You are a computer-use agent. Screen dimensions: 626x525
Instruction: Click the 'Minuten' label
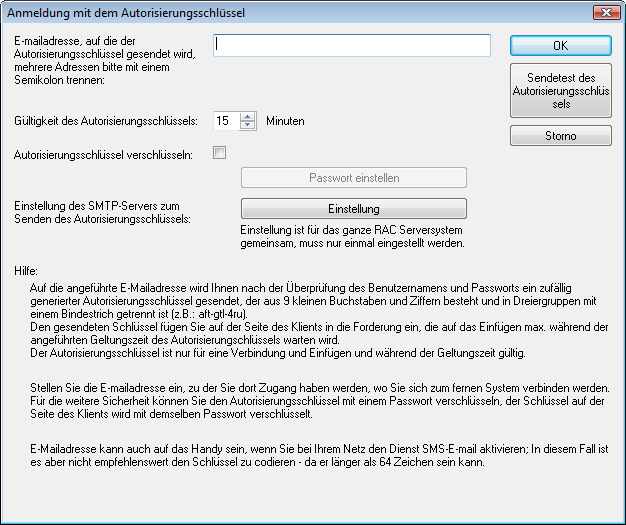coord(285,121)
